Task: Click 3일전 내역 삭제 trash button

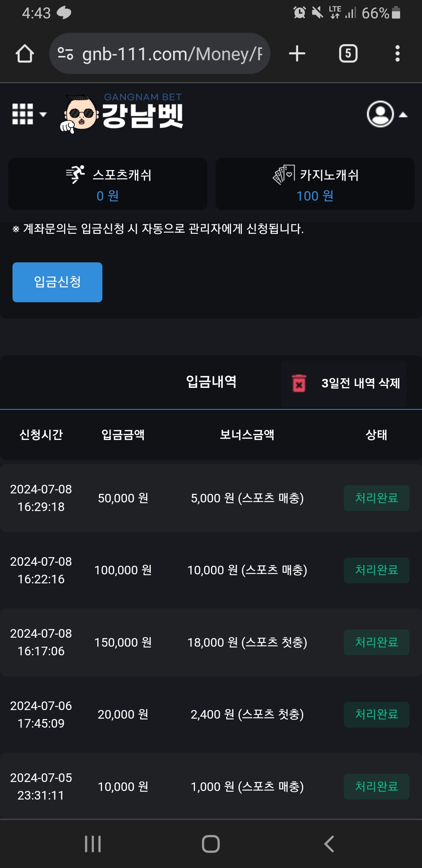Action: click(344, 383)
